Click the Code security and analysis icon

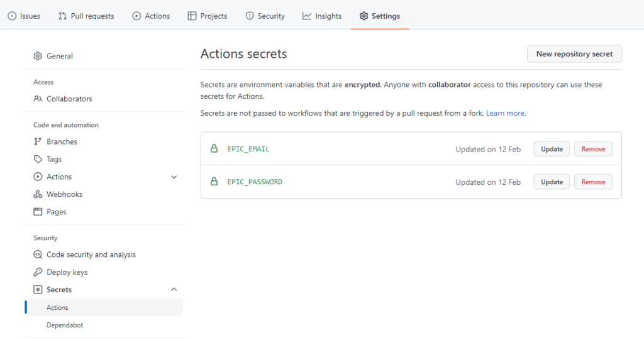[x=38, y=255]
